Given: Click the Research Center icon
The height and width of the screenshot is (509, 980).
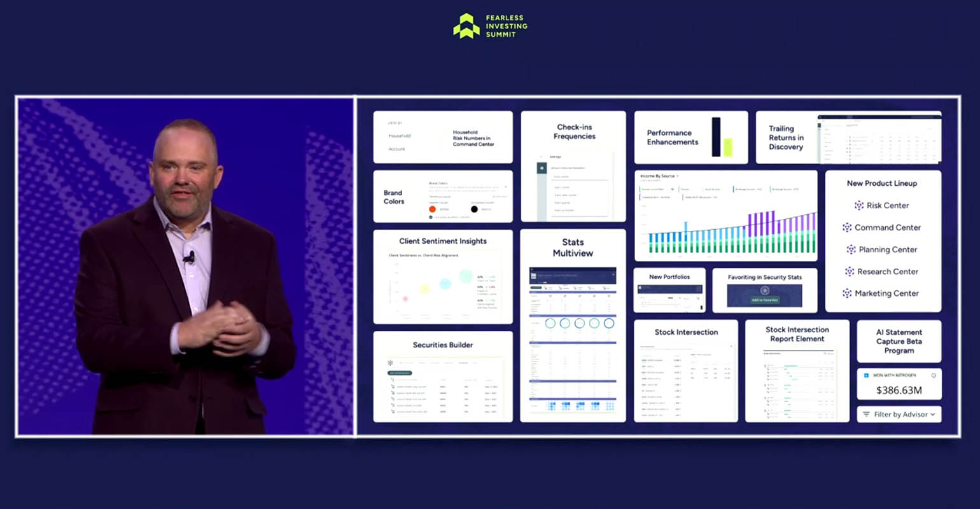Looking at the screenshot, I should 850,272.
